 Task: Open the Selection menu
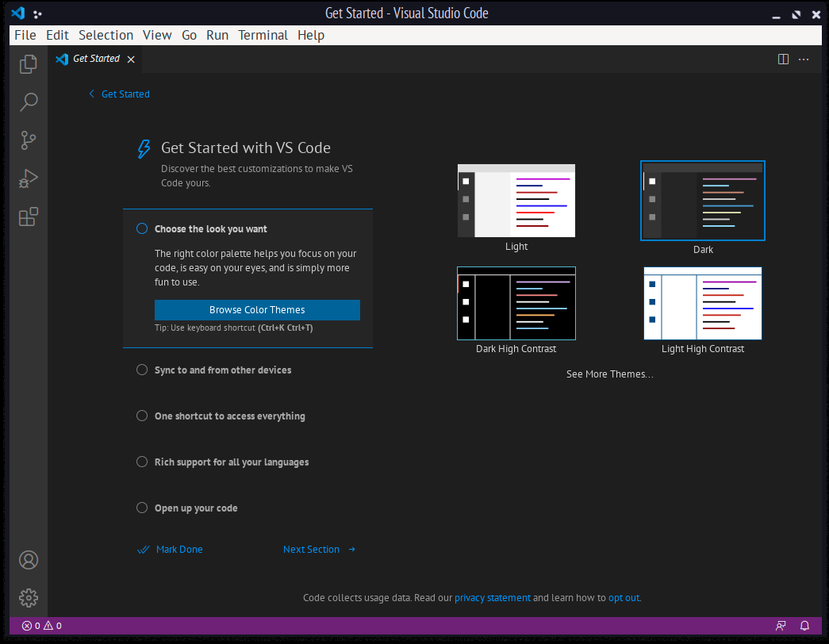[x=106, y=36]
